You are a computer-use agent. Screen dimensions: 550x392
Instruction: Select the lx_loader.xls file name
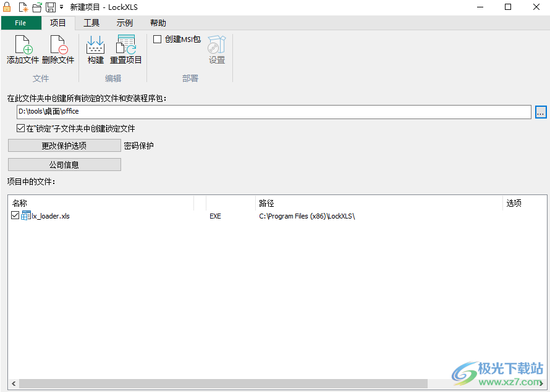click(x=51, y=216)
